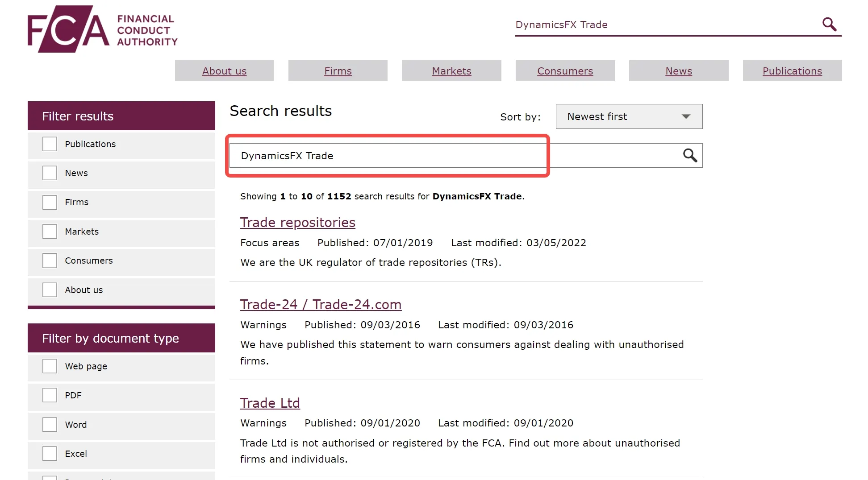Click the Trade repositories description text
Image resolution: width=868 pixels, height=480 pixels.
pos(371,262)
